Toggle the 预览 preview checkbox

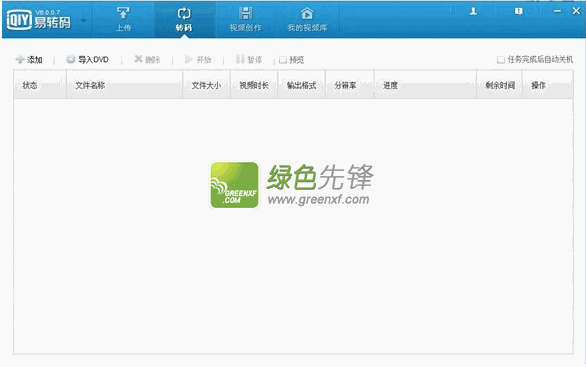click(x=283, y=60)
